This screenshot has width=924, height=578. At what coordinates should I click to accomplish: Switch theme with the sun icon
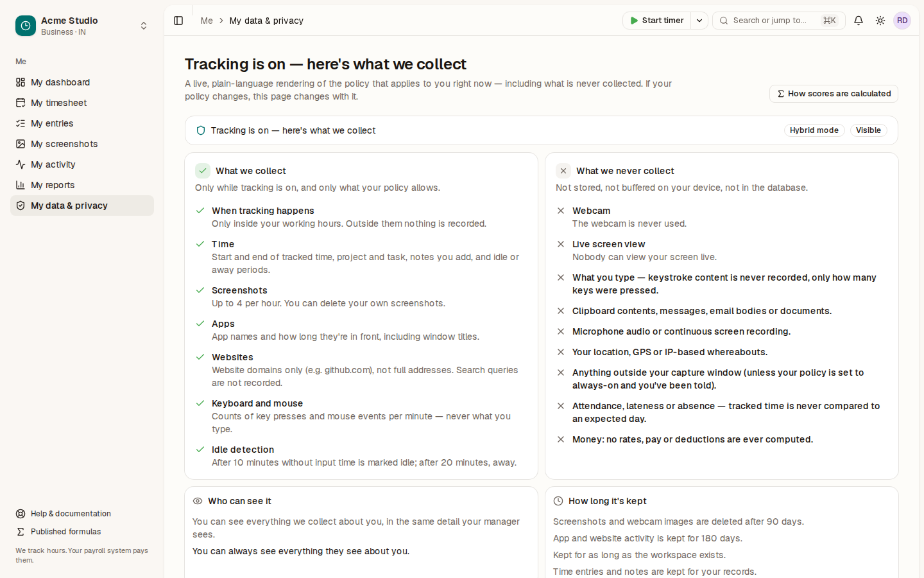pyautogui.click(x=880, y=21)
